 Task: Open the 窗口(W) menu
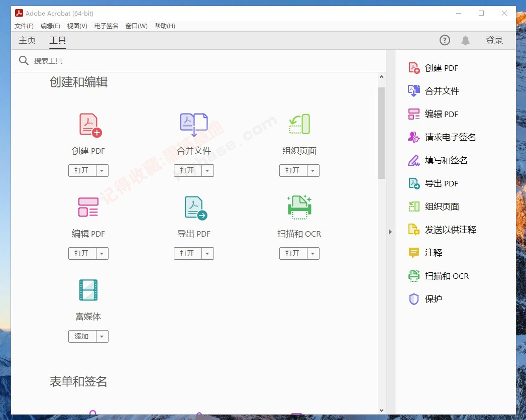coord(137,26)
